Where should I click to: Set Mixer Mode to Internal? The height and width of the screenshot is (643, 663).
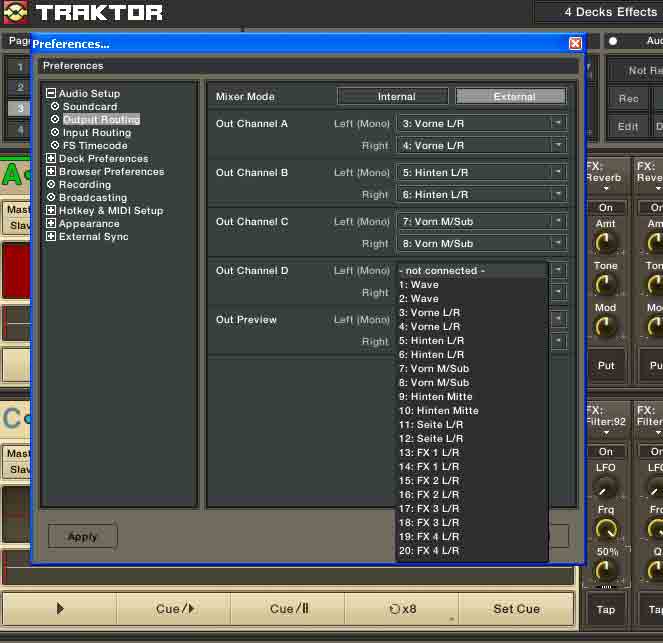[x=393, y=96]
